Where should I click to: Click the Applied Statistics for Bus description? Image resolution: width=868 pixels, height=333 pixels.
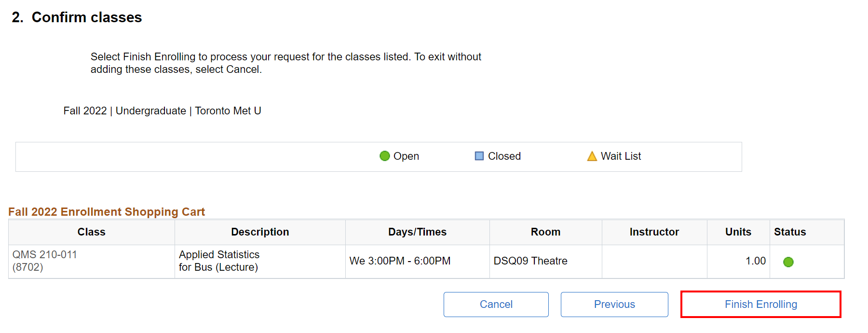pyautogui.click(x=219, y=261)
